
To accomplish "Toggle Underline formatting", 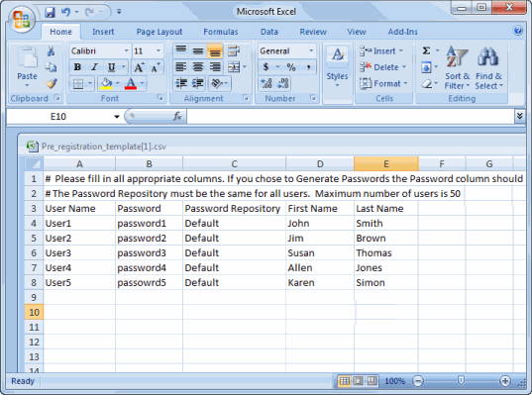I will click(x=111, y=66).
